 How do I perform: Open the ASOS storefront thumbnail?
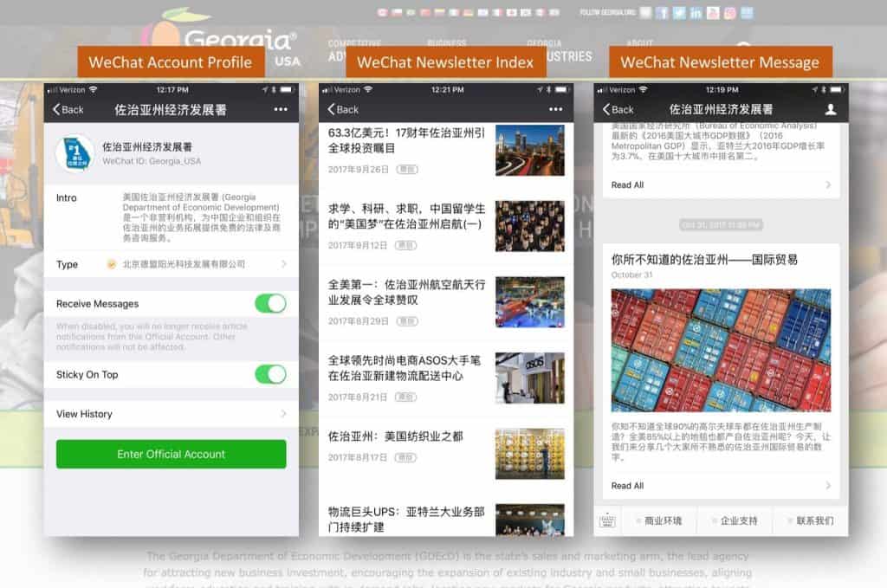point(529,378)
